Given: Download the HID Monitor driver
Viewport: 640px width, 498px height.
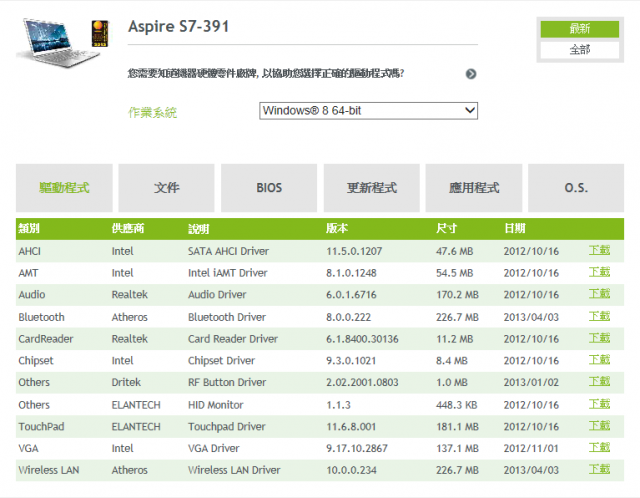Looking at the screenshot, I should tap(599, 404).
